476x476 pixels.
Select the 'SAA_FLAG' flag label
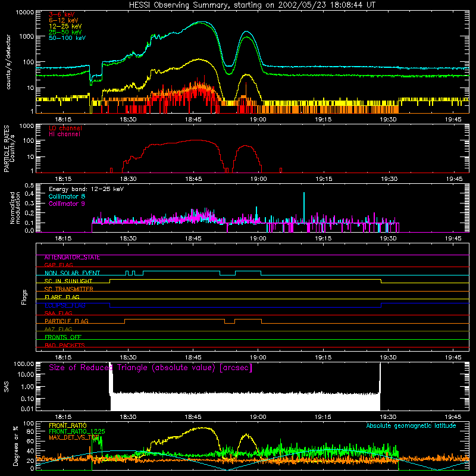click(x=58, y=314)
